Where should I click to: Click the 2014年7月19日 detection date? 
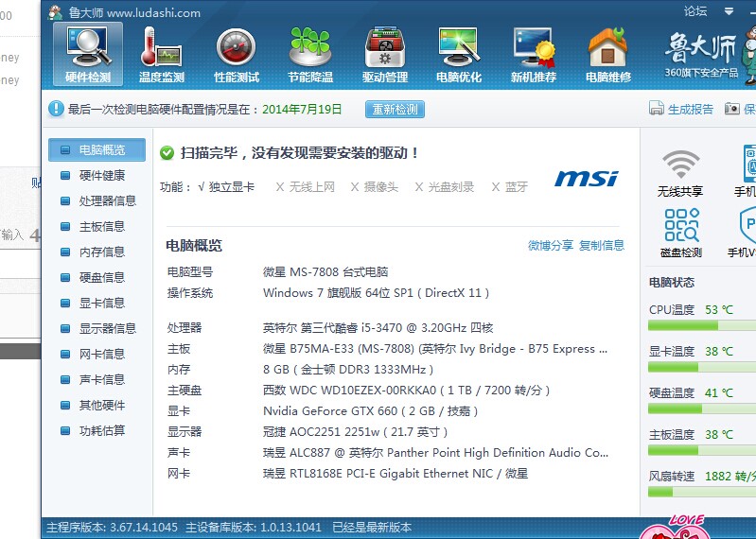[x=302, y=110]
